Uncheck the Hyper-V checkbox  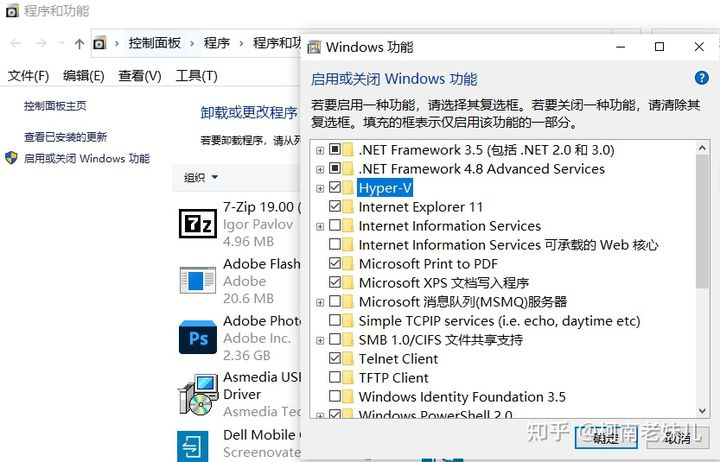[x=335, y=187]
